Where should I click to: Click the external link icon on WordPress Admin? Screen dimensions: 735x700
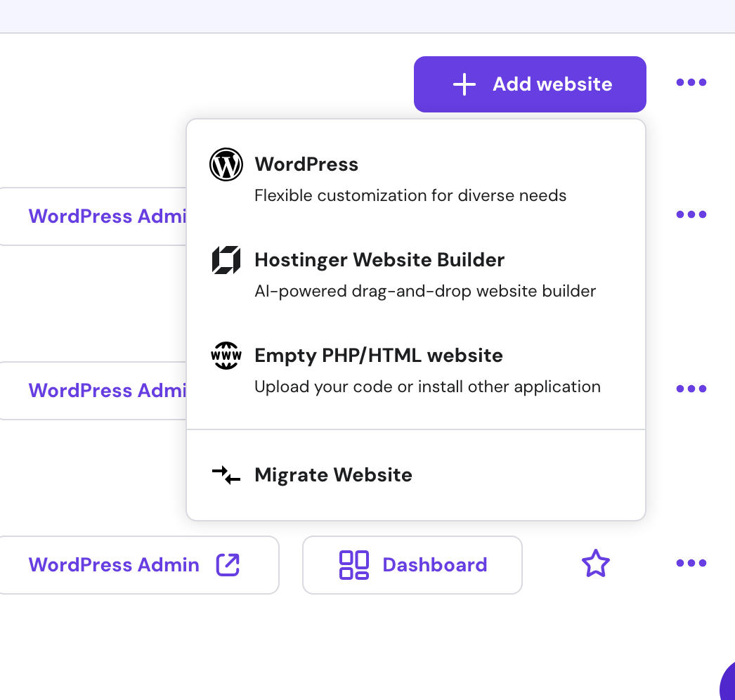pos(228,564)
